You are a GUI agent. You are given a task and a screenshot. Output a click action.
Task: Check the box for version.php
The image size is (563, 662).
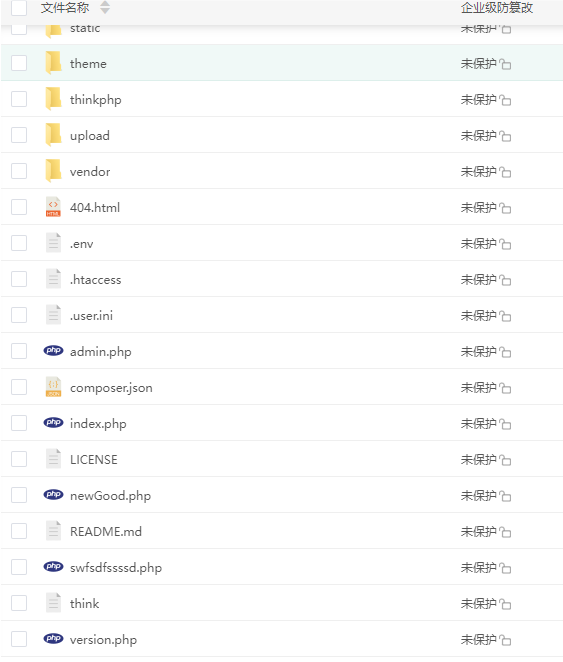19,639
